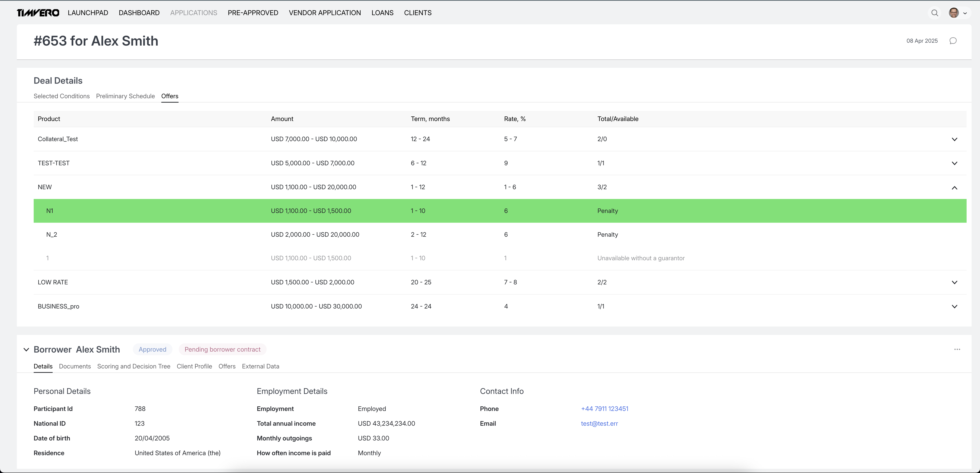Image resolution: width=980 pixels, height=473 pixels.
Task: Expand the BUSINESS_pro product row
Action: (954, 306)
